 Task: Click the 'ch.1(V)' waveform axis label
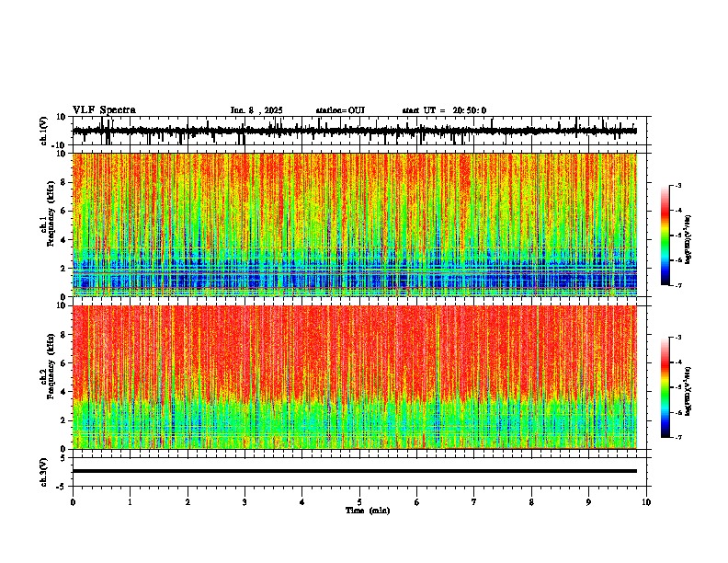coord(44,131)
